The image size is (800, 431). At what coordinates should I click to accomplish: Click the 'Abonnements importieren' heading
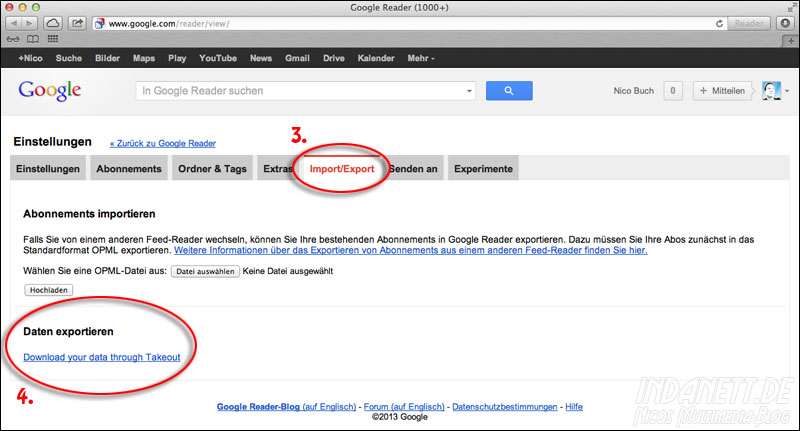[89, 214]
